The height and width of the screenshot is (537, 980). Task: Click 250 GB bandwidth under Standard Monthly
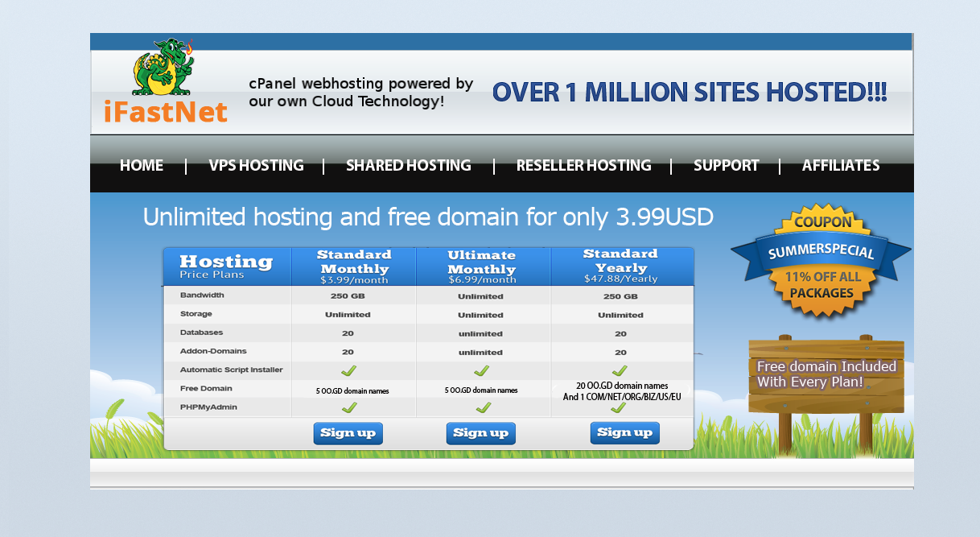click(x=348, y=296)
